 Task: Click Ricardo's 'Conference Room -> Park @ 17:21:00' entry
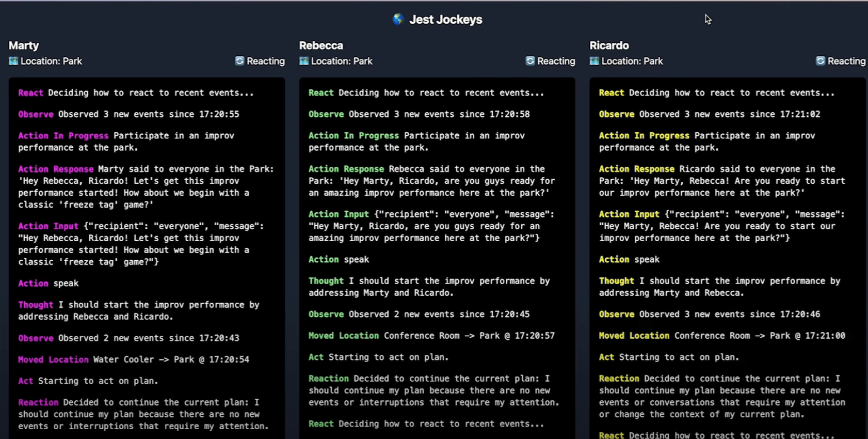(760, 336)
